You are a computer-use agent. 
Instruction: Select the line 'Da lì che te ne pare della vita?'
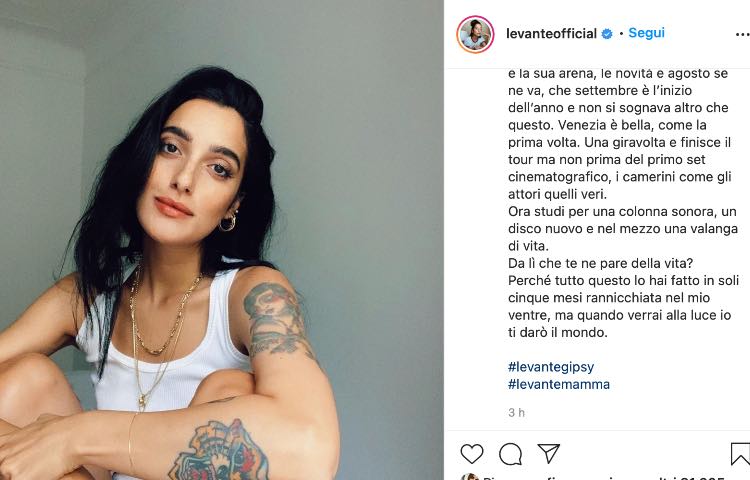600,263
